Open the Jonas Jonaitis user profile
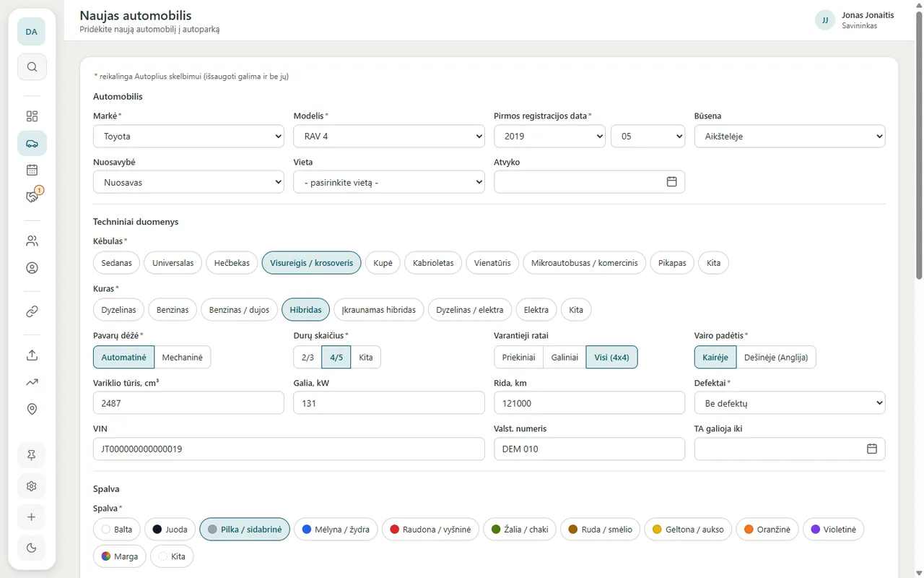The image size is (924, 578). 855,20
